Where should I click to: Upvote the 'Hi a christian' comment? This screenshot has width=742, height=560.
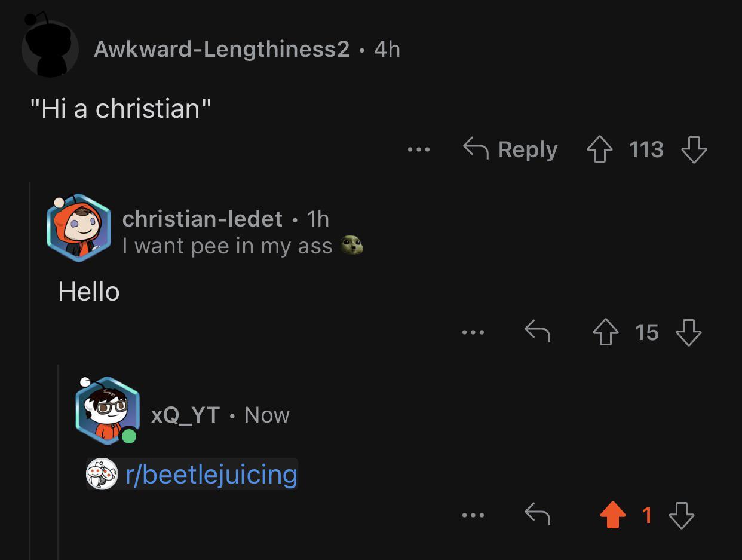(599, 149)
